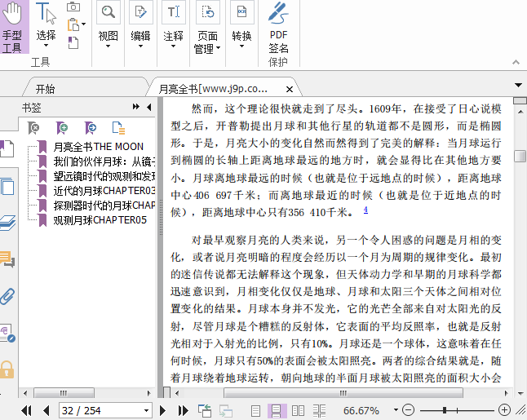Click the delete bookmark icon
Viewport: 527px width, 420px height.
(x=33, y=128)
